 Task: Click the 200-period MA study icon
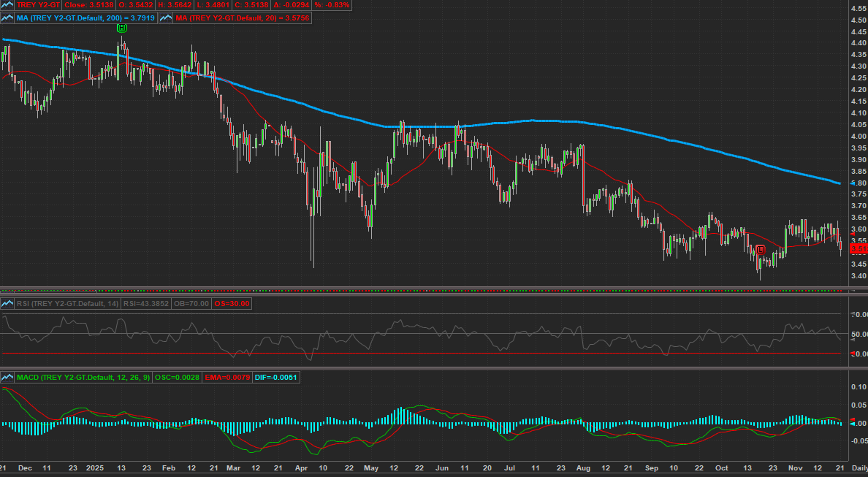[8, 18]
